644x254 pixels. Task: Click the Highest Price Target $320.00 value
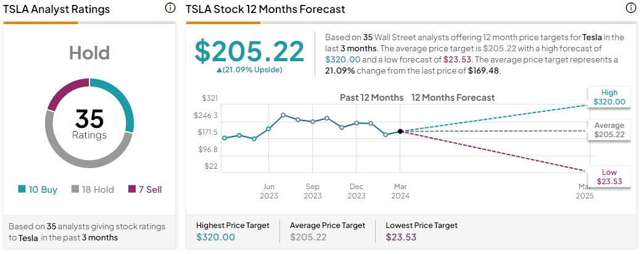215,237
